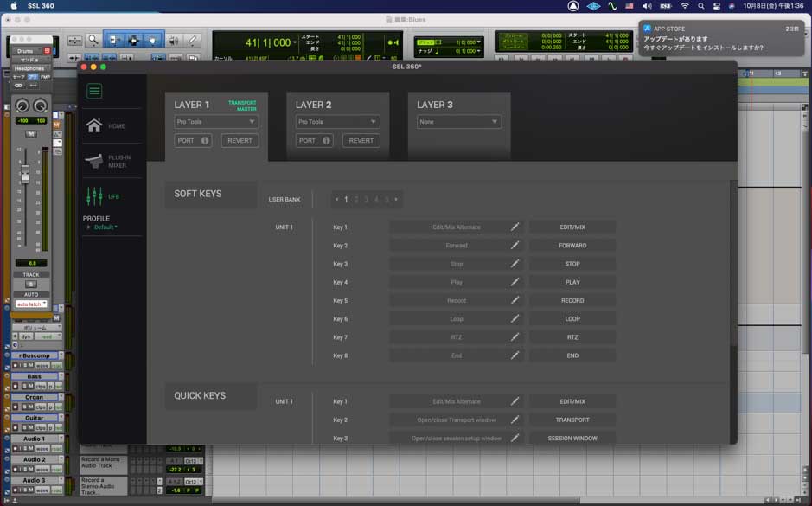This screenshot has height=506, width=812.
Task: Edit the Soft Key 7 RTZ pencil icon
Action: click(x=515, y=337)
